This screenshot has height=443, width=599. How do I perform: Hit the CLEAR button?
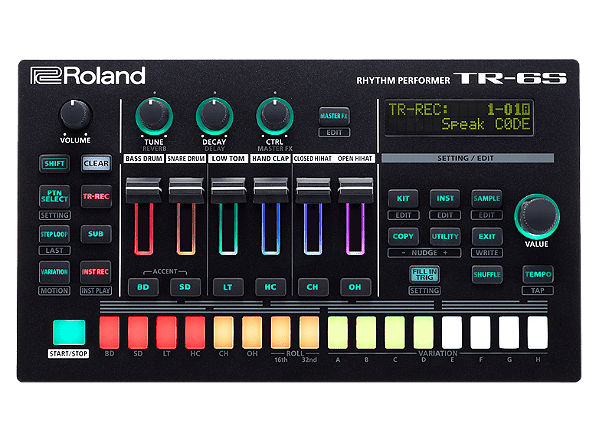[x=96, y=164]
